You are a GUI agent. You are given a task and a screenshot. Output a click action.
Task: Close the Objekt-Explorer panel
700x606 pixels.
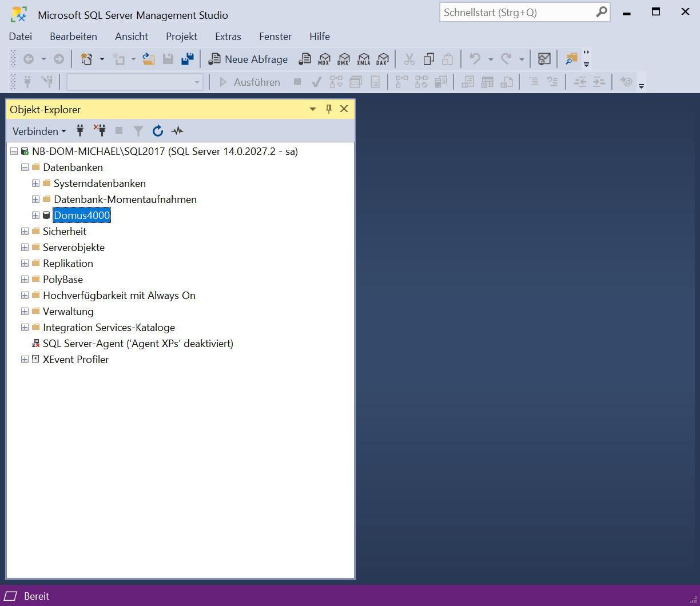[x=344, y=109]
